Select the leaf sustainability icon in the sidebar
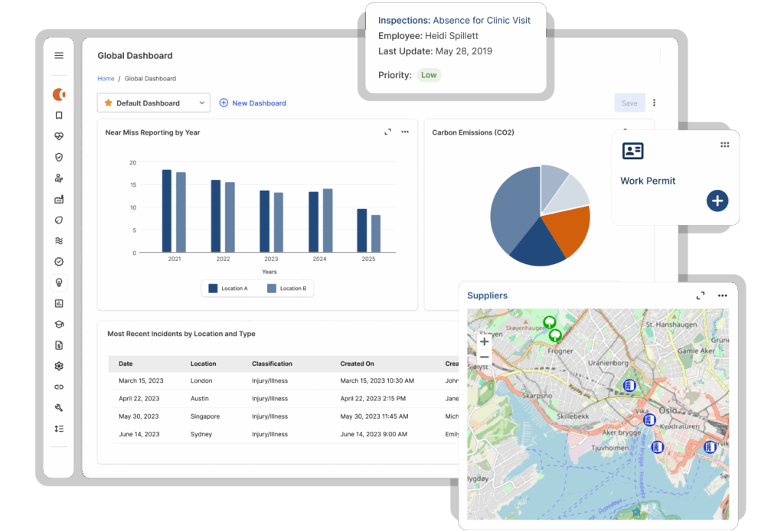The width and height of the screenshot is (784, 532). 59,220
